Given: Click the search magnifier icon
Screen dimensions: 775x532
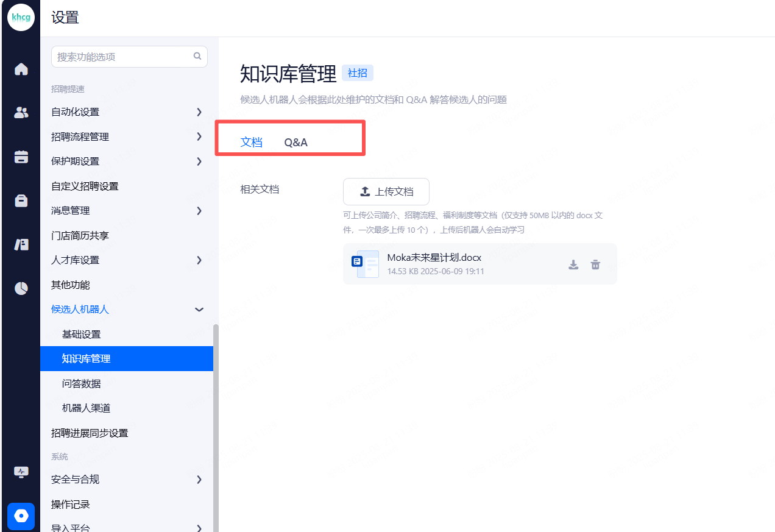Looking at the screenshot, I should click(x=197, y=56).
